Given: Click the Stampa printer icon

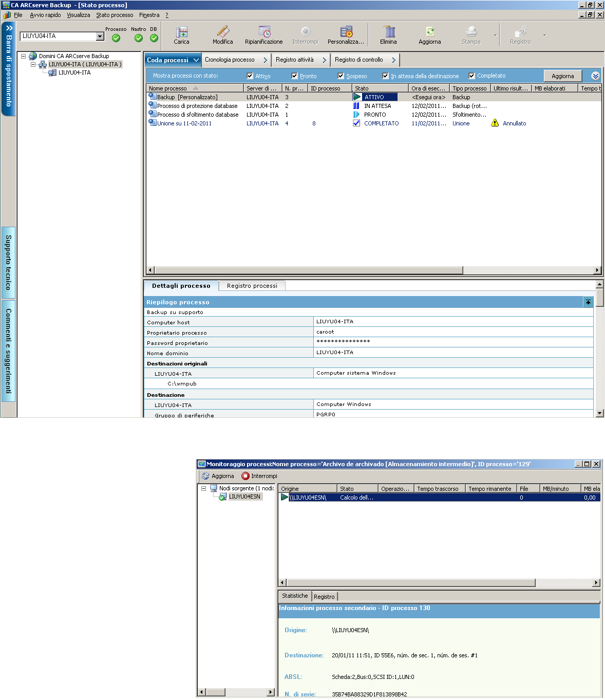Looking at the screenshot, I should click(x=471, y=32).
